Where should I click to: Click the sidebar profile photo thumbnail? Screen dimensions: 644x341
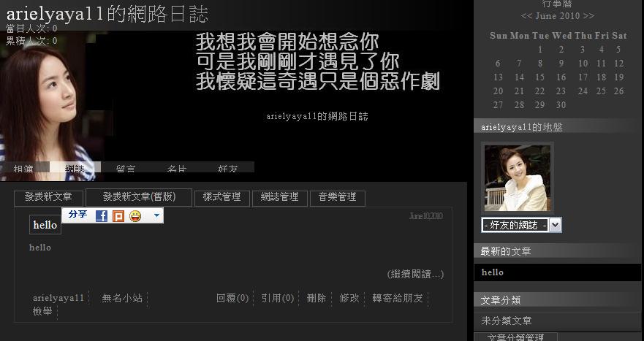pos(517,177)
